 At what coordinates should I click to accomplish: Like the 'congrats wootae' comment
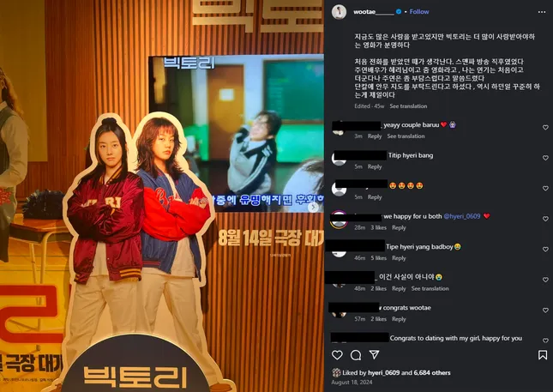[545, 311]
